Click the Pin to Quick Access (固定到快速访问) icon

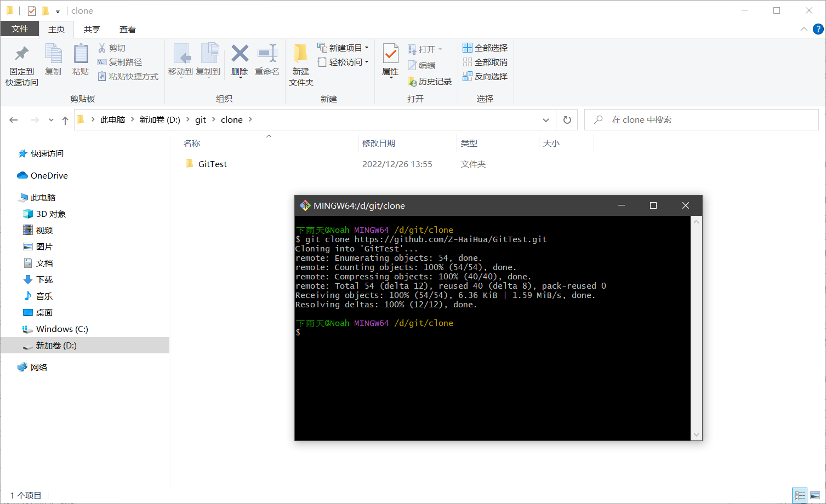point(22,54)
